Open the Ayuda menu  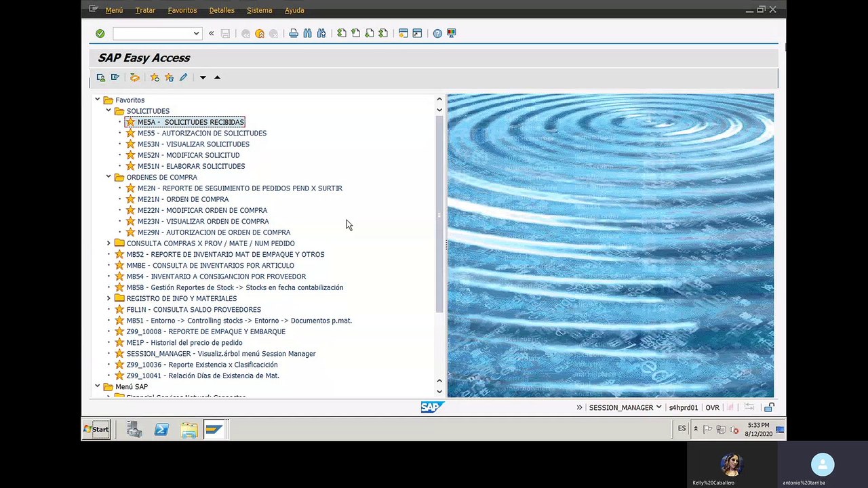click(294, 10)
